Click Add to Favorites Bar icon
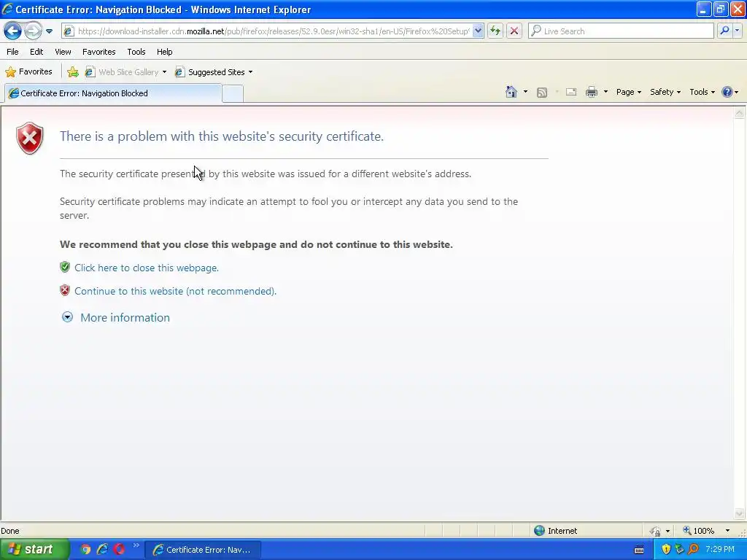747x560 pixels. coord(73,72)
